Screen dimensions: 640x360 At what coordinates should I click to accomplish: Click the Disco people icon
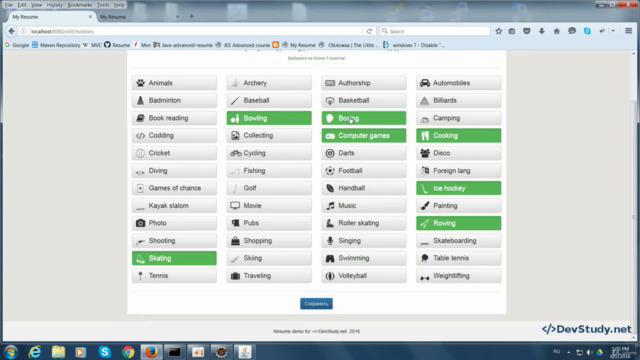click(x=425, y=153)
